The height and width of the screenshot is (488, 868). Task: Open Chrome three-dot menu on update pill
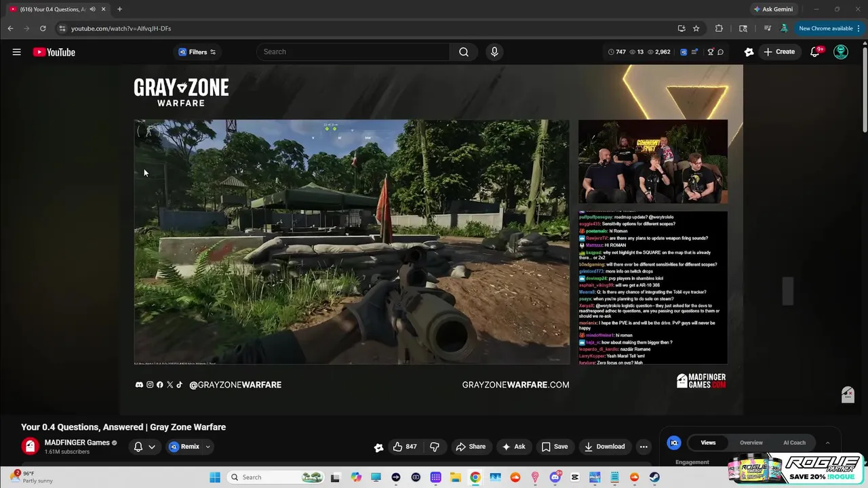pyautogui.click(x=859, y=28)
